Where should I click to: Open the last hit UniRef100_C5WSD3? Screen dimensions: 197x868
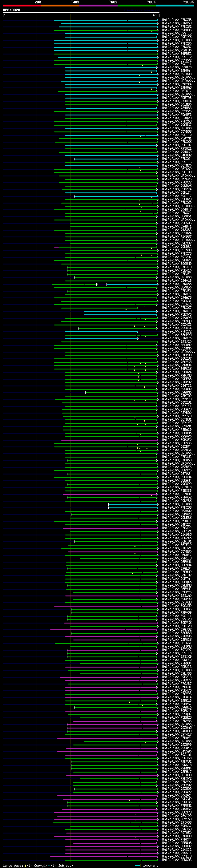(x=177, y=860)
